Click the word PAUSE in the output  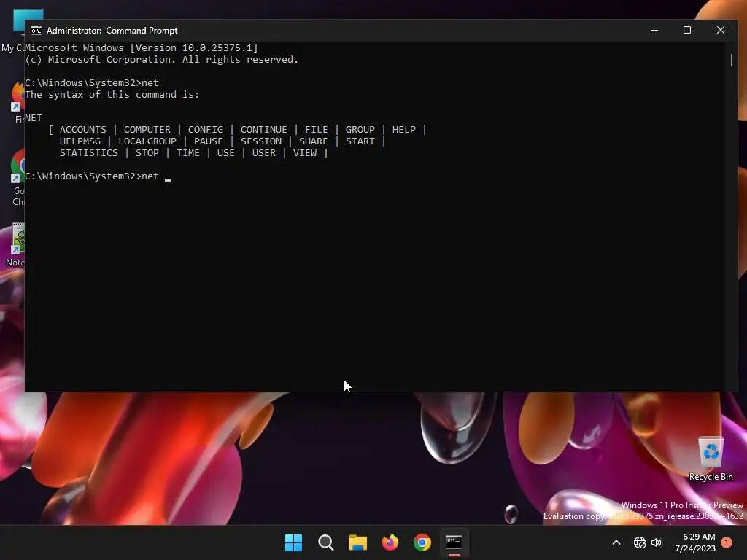pyautogui.click(x=208, y=141)
